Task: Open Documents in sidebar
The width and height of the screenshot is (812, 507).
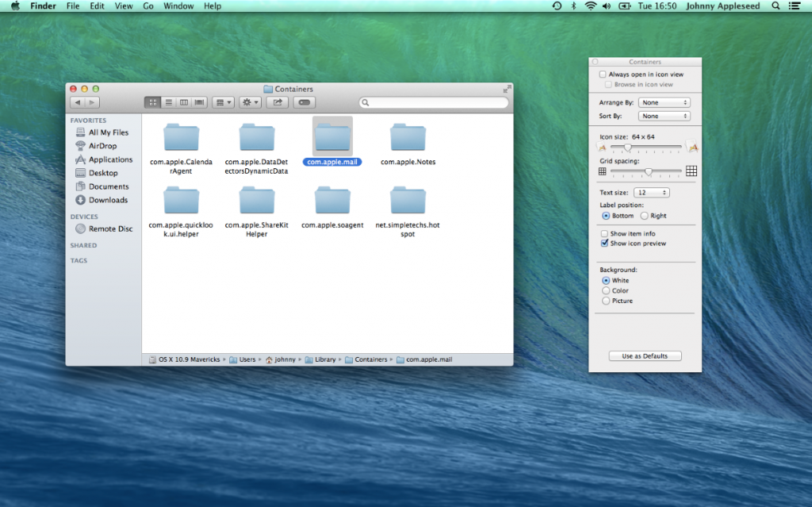Action: pyautogui.click(x=102, y=186)
